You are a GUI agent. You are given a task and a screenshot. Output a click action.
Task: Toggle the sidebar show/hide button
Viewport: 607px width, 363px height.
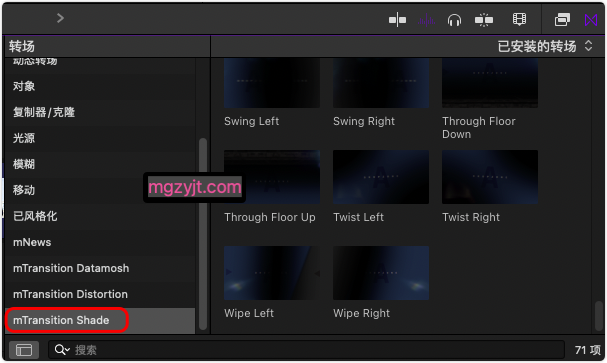pos(24,350)
